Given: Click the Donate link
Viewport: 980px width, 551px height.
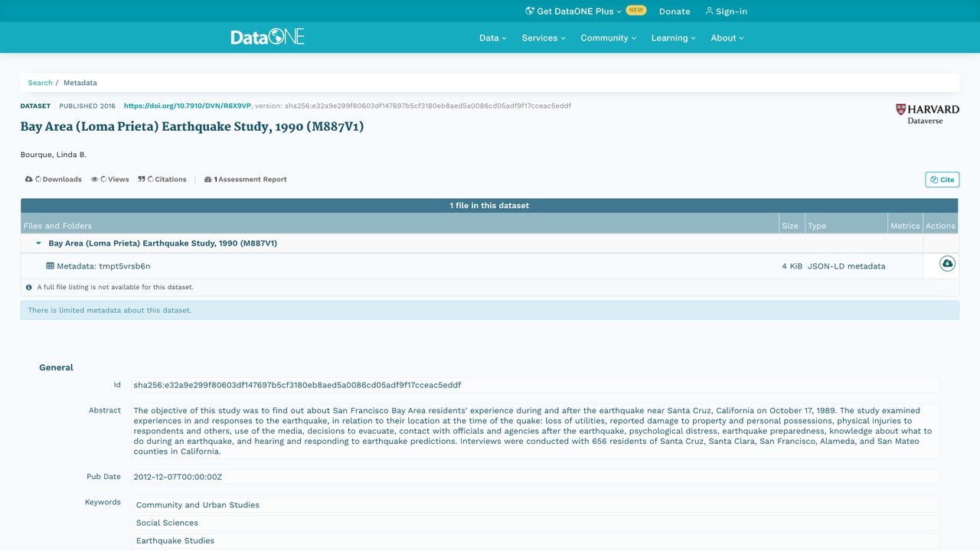Looking at the screenshot, I should [675, 11].
